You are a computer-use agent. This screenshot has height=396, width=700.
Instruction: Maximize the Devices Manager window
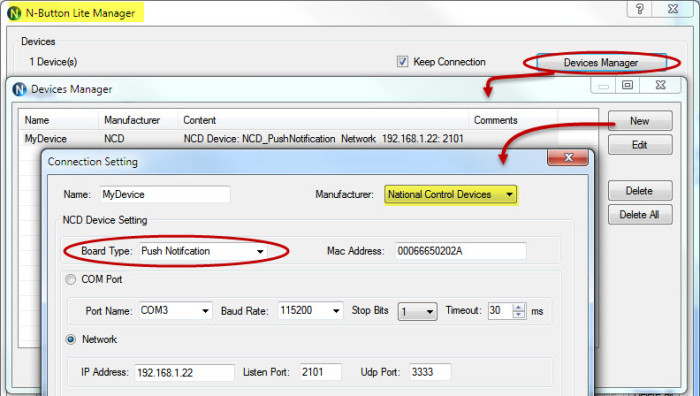point(627,85)
